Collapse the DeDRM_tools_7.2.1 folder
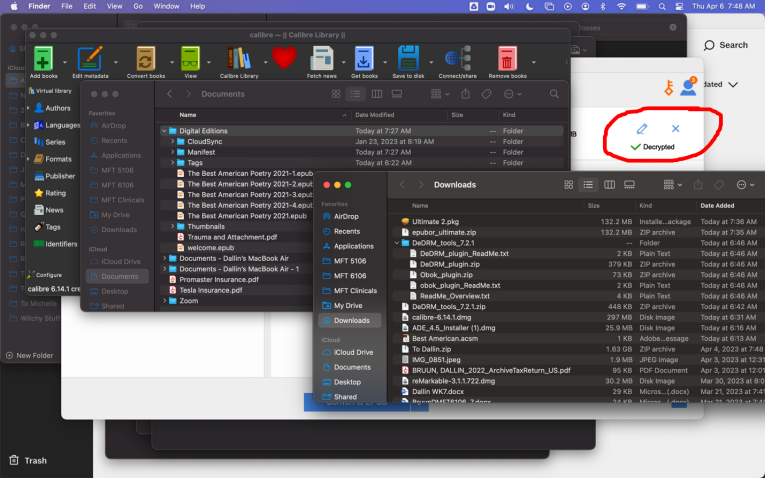765x478 pixels. pos(397,243)
